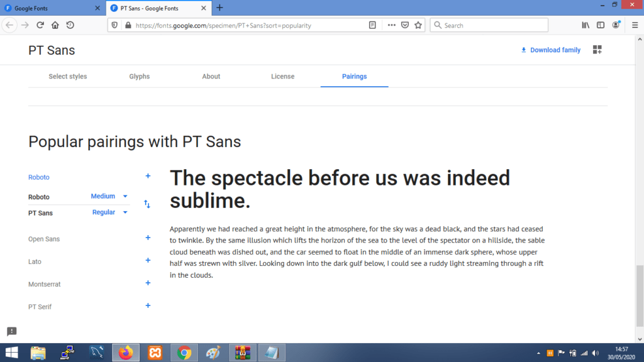Reload the current page
This screenshot has width=644, height=362.
tap(40, 25)
